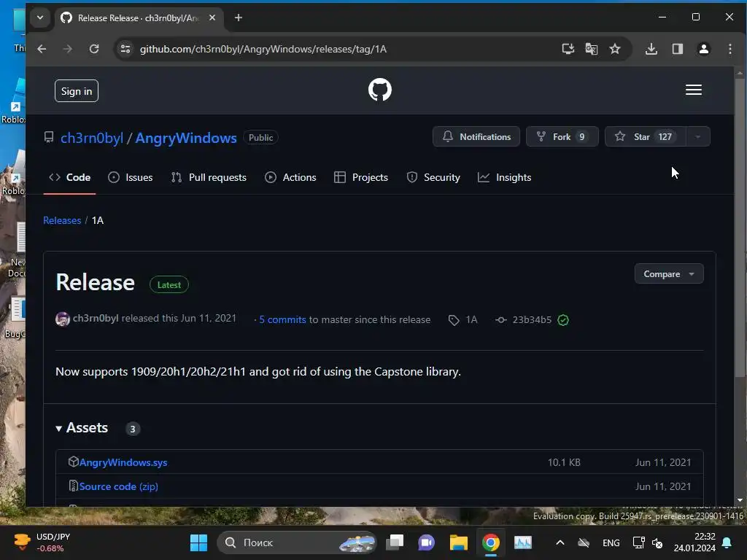This screenshot has height=560, width=747.
Task: Switch to the Pull requests tab
Action: point(209,177)
